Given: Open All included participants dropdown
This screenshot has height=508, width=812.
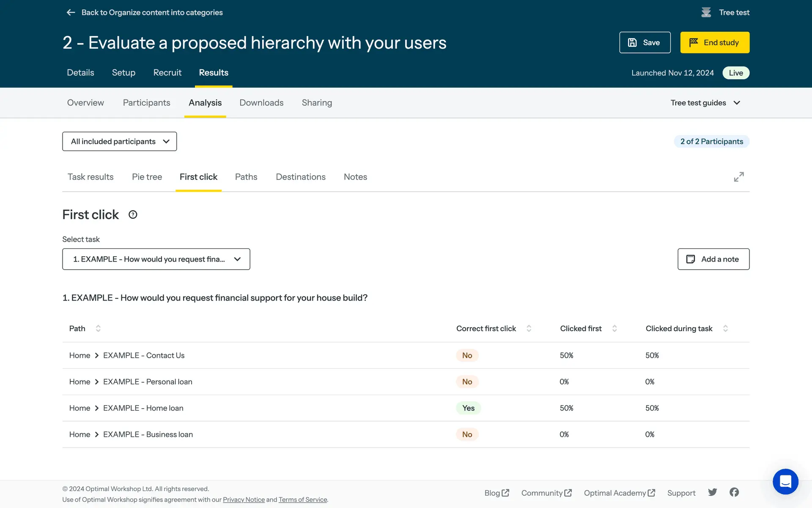Looking at the screenshot, I should [x=120, y=141].
